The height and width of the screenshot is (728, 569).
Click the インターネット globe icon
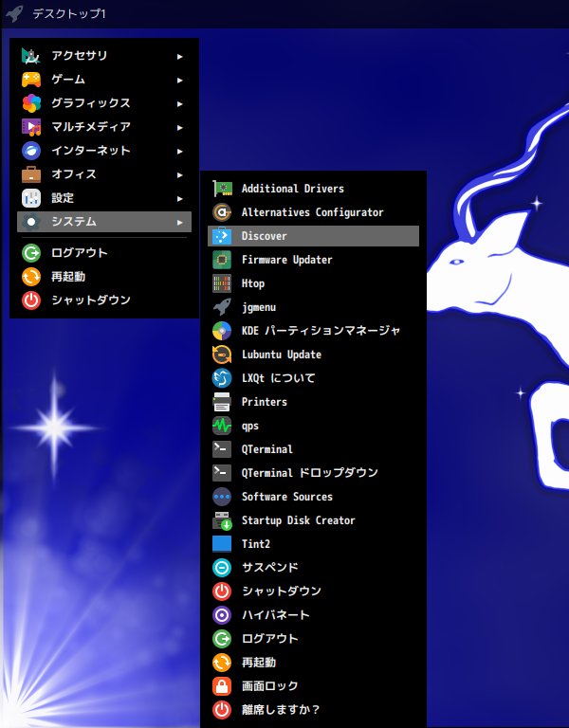(31, 151)
